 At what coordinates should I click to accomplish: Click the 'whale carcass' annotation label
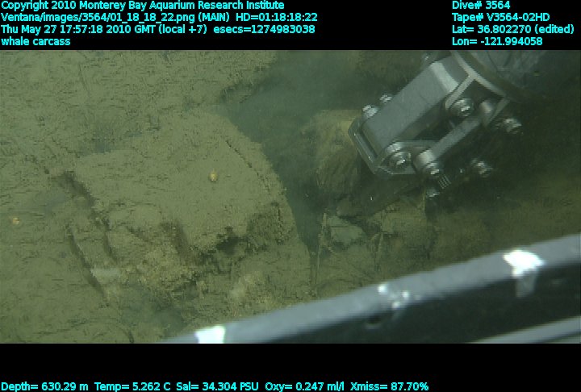point(36,41)
